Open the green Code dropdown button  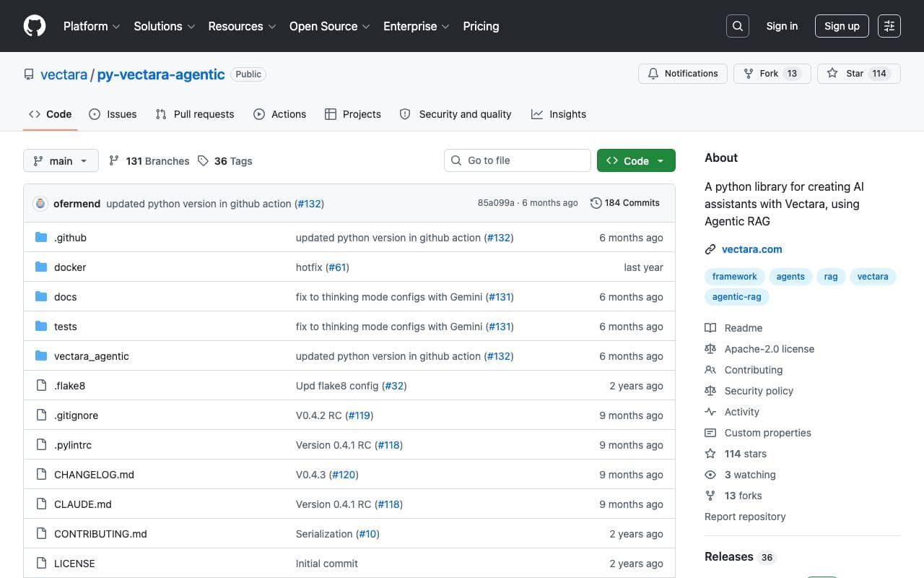pyautogui.click(x=636, y=160)
